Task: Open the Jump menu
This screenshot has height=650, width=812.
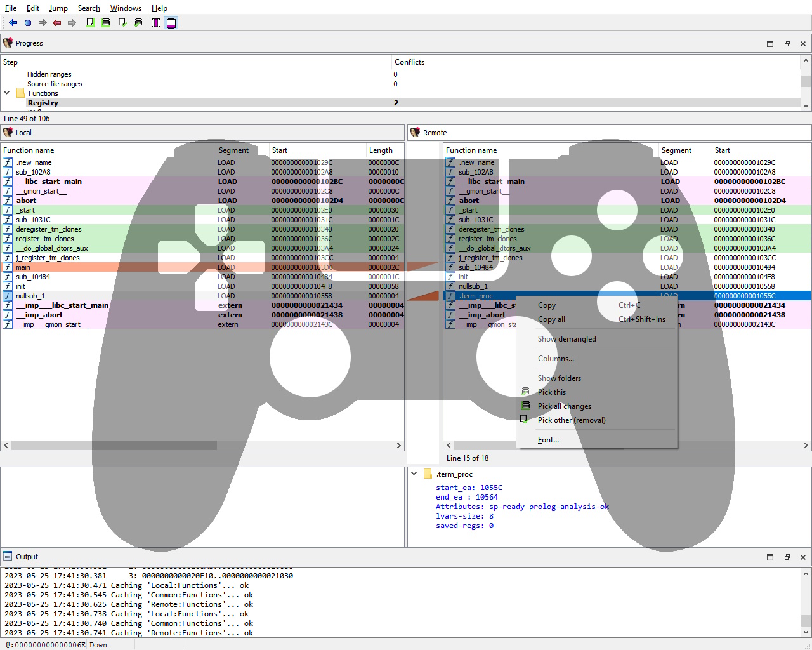Action: (x=58, y=8)
